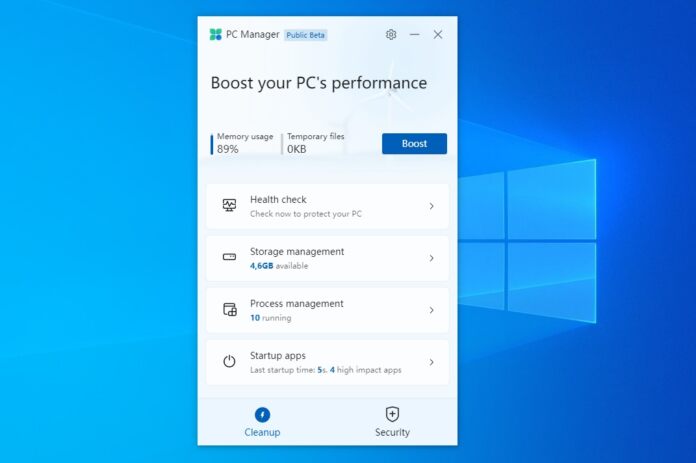The image size is (696, 463).
Task: Expand Storage management with its chevron
Action: [431, 258]
